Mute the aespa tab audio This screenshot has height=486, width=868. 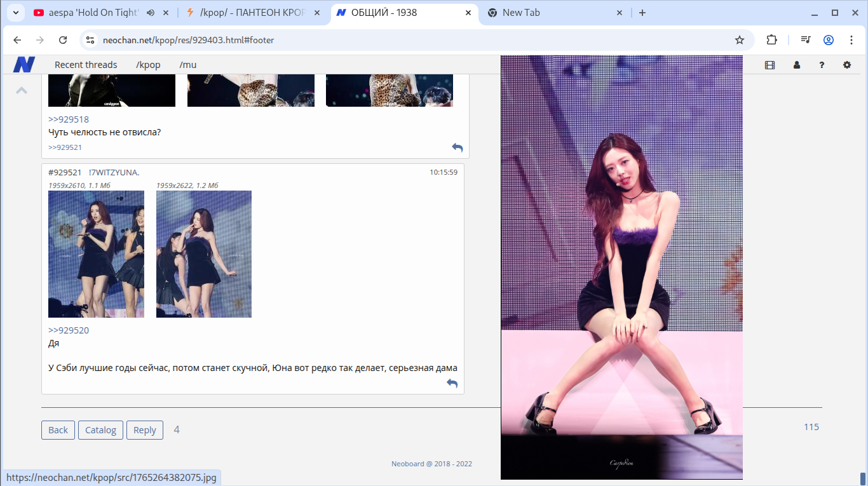click(x=150, y=13)
